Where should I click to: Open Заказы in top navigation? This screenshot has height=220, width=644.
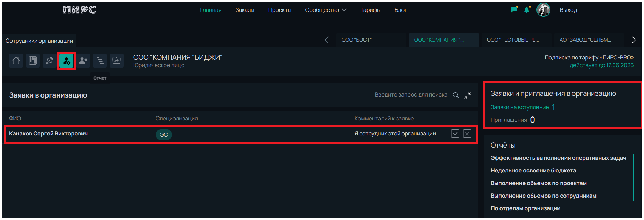(245, 10)
